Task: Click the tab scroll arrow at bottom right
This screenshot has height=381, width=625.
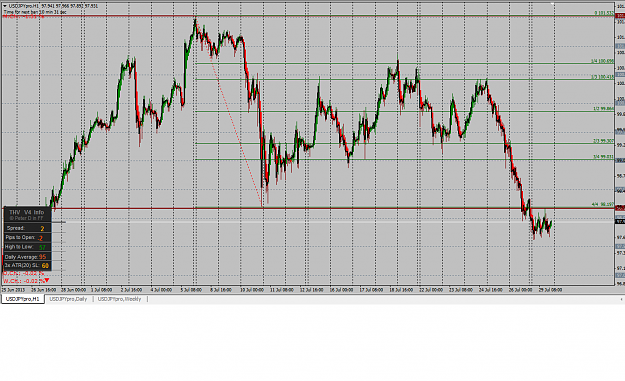Action: [x=621, y=299]
